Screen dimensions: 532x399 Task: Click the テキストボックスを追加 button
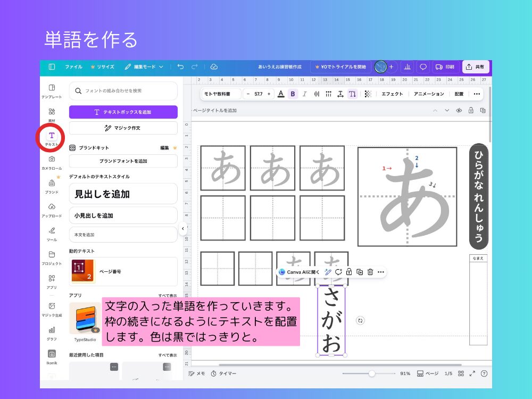(123, 112)
